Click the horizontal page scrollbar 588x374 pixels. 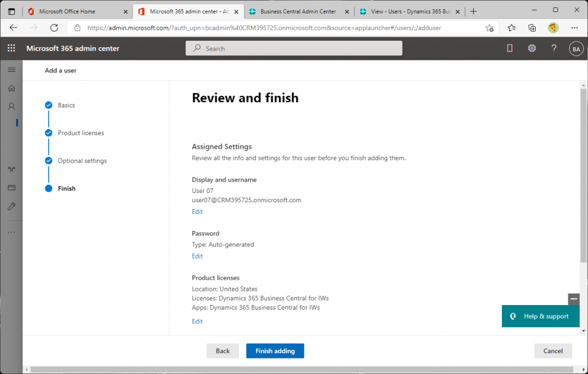302,369
